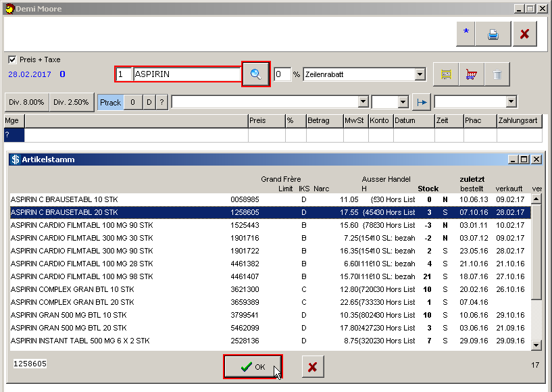552x392 pixels.
Task: Select ASPIRIN C BRAUSETABL 20 STK row
Action: tap(270, 212)
